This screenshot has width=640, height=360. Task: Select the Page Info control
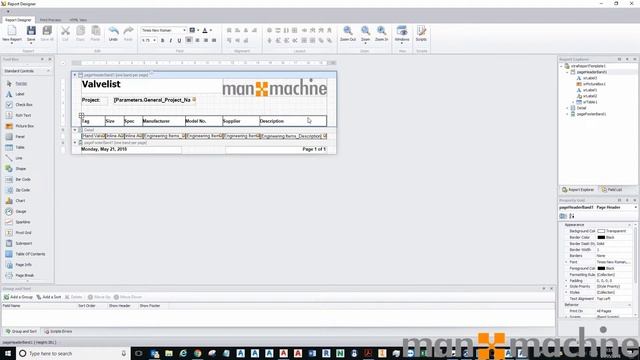pos(23,264)
